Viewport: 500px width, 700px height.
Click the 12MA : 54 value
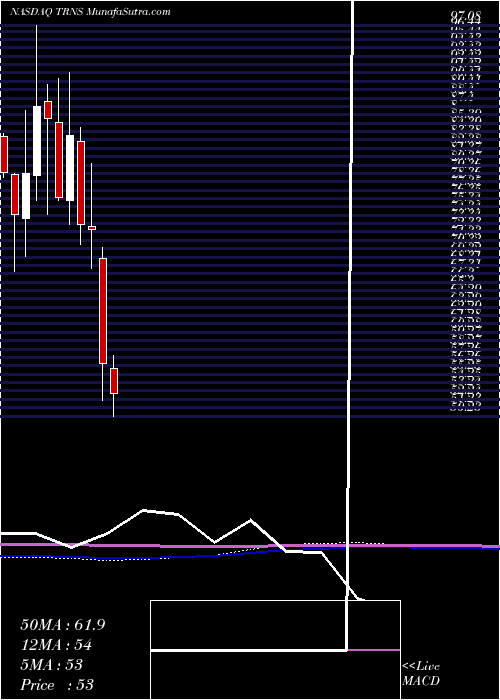pos(56,645)
